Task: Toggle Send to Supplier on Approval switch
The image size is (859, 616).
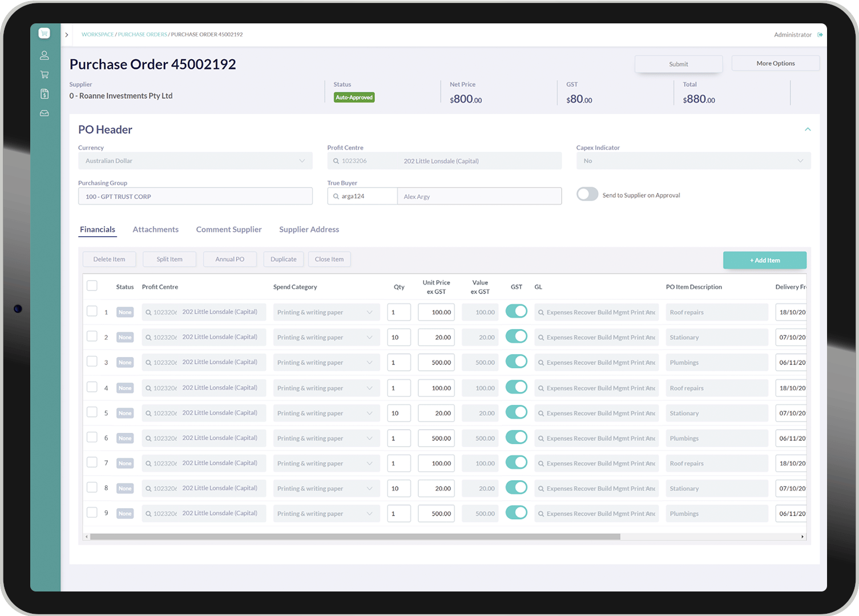Action: coord(587,194)
